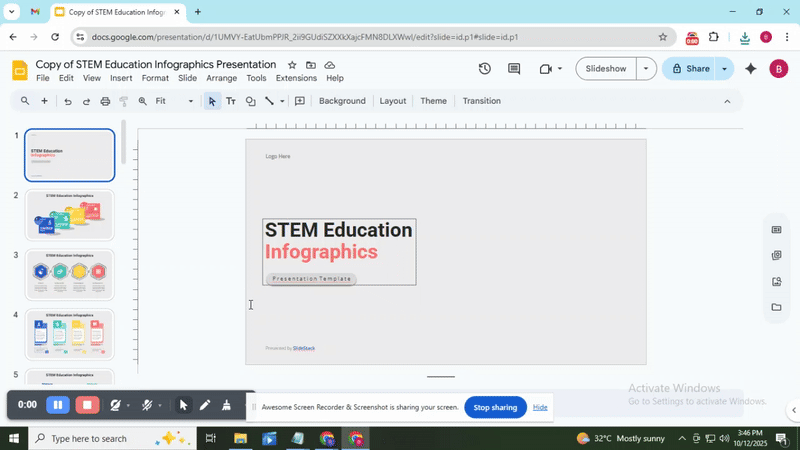Click the Add comment toolbar icon
Image resolution: width=800 pixels, height=450 pixels.
[x=300, y=101]
